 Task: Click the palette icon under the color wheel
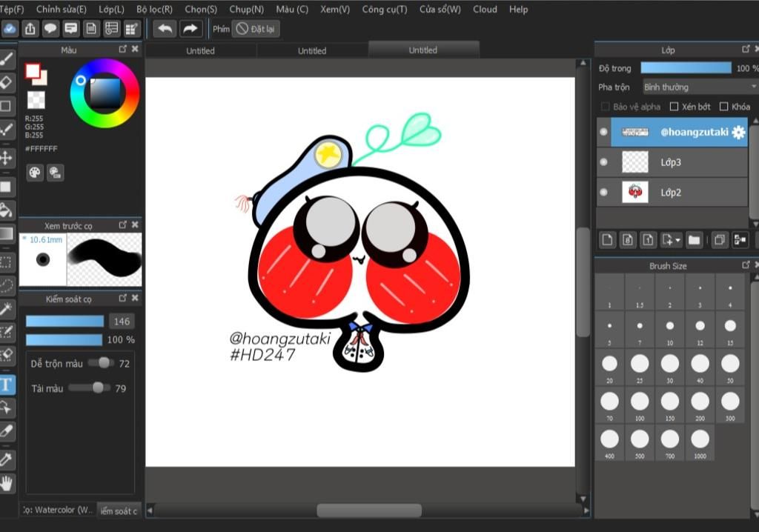pos(35,173)
